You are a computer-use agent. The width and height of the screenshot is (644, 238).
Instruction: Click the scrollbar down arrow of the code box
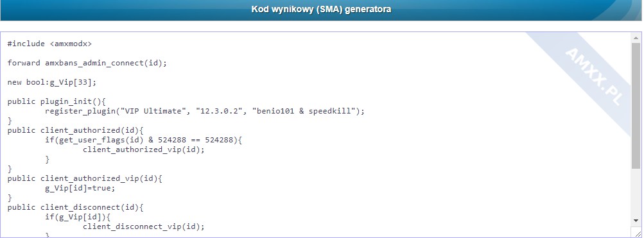tap(636, 221)
